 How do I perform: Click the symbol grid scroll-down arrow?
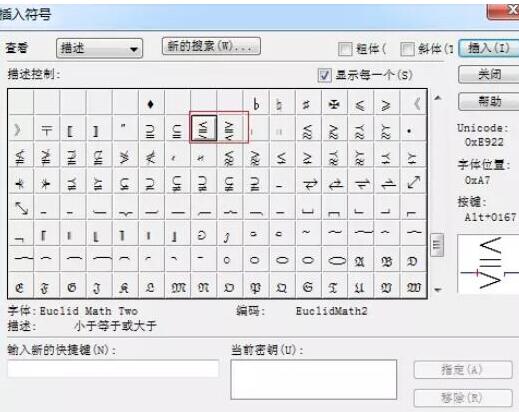pos(438,290)
